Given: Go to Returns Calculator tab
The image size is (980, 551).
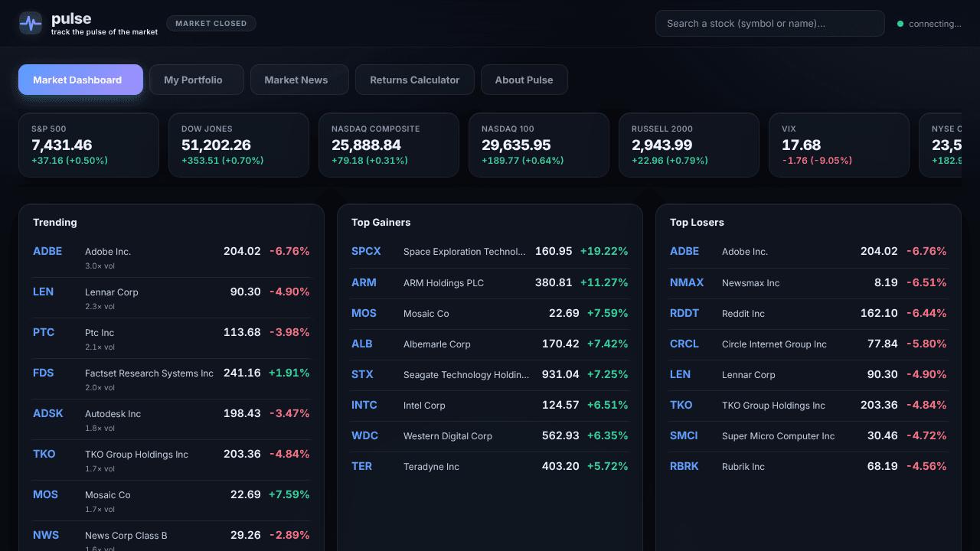Looking at the screenshot, I should [415, 80].
